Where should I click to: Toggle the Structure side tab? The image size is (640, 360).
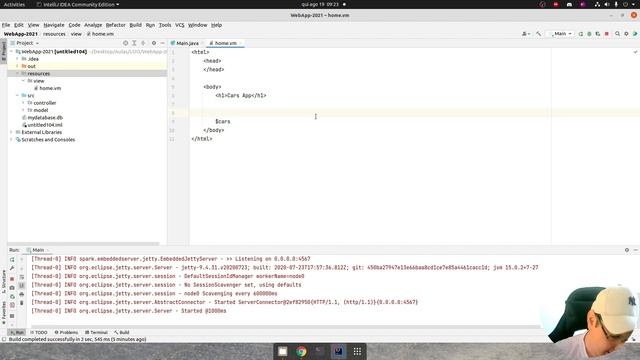[x=4, y=282]
